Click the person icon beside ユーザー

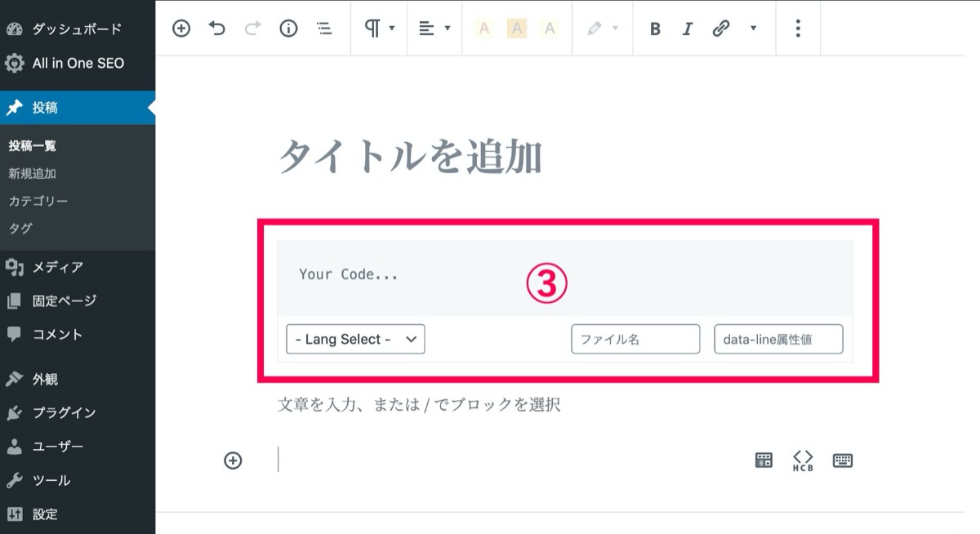click(14, 447)
